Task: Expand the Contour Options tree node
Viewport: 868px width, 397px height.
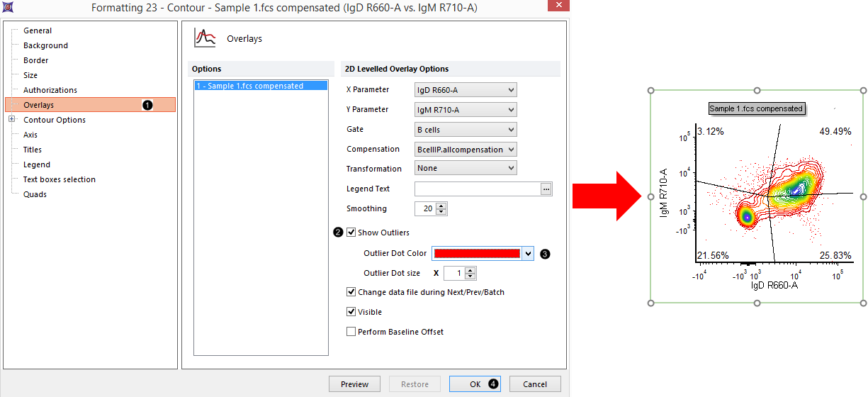Action: coord(12,120)
